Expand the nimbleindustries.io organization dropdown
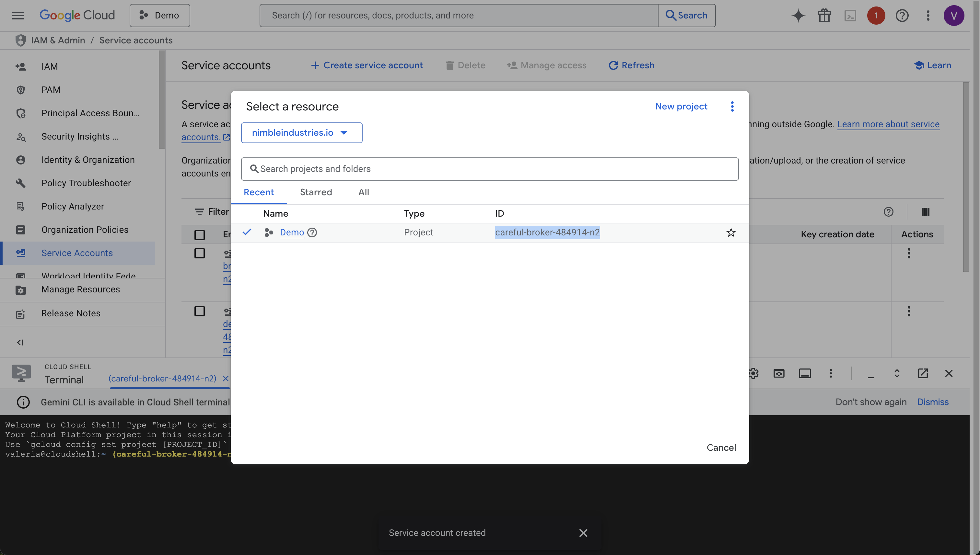 coord(301,133)
